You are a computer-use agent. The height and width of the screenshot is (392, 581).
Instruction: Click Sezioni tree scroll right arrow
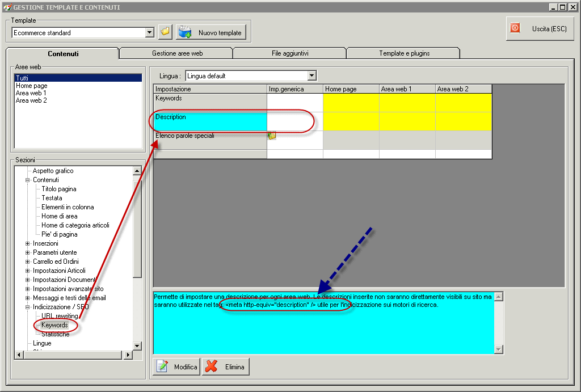[128, 355]
